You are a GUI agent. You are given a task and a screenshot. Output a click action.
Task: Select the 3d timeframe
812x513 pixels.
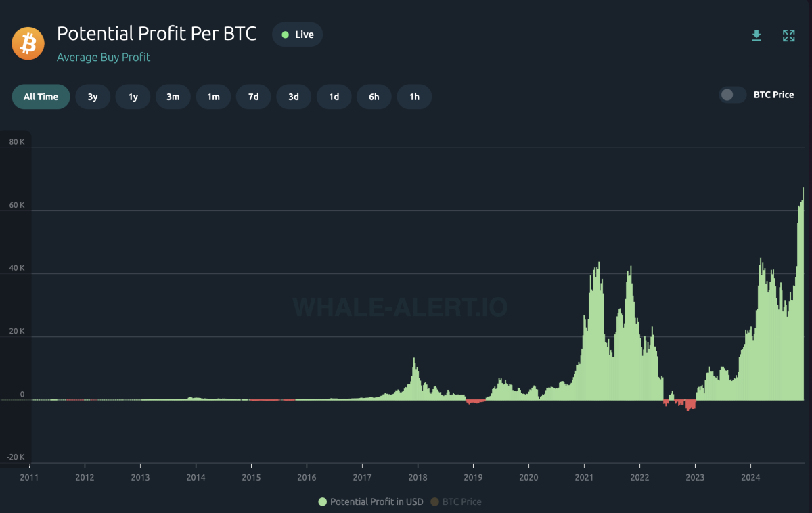click(294, 97)
